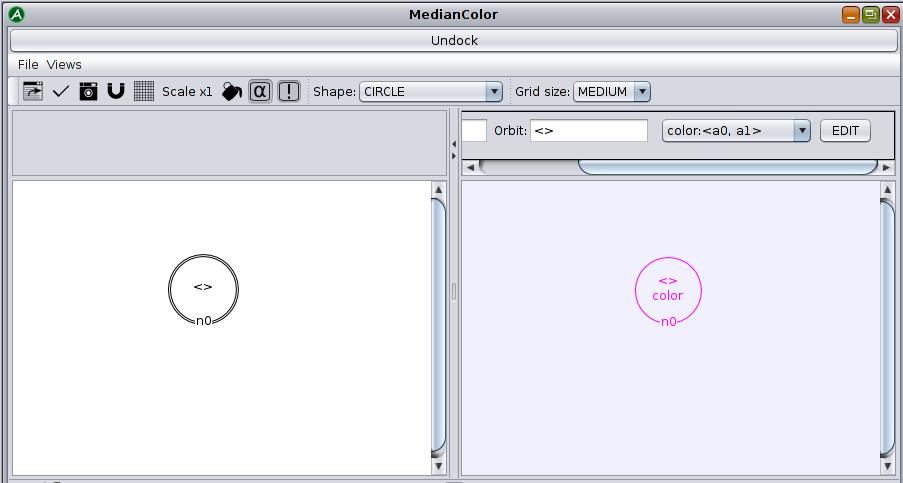
Task: Select the magenta color node circle
Action: click(668, 291)
